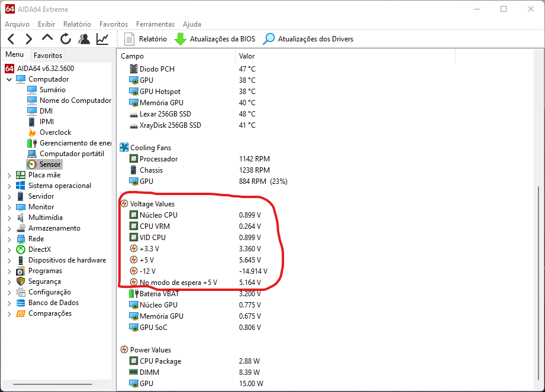Expand the Sistema operacional node
Screen dimensions: 545x392
(x=9, y=186)
